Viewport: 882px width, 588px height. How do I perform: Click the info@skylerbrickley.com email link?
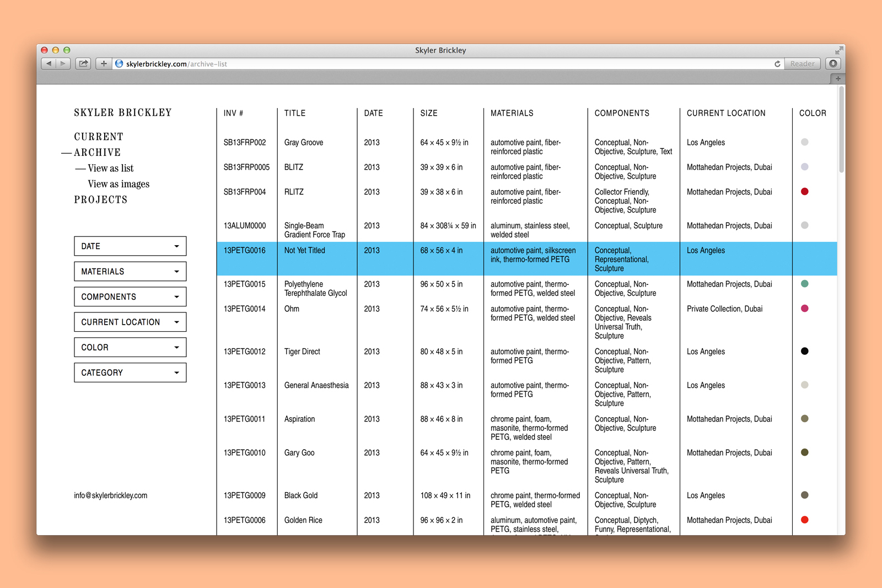coord(111,495)
